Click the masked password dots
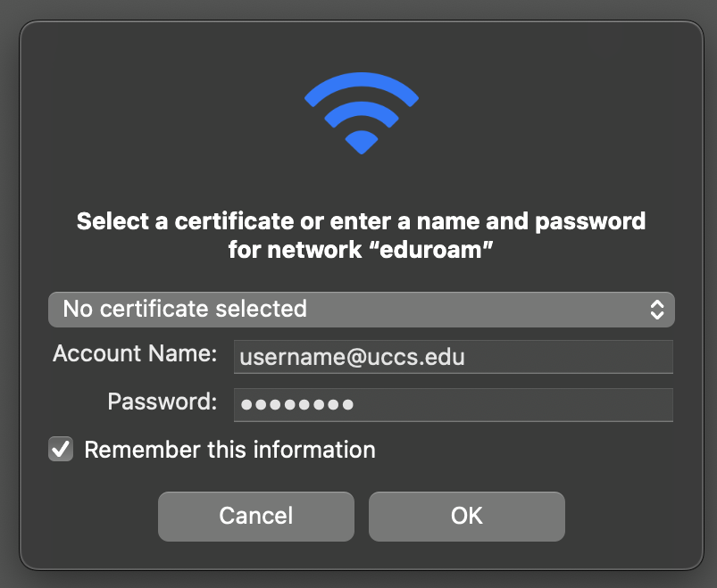Screen dimensions: 717x588 pos(297,404)
